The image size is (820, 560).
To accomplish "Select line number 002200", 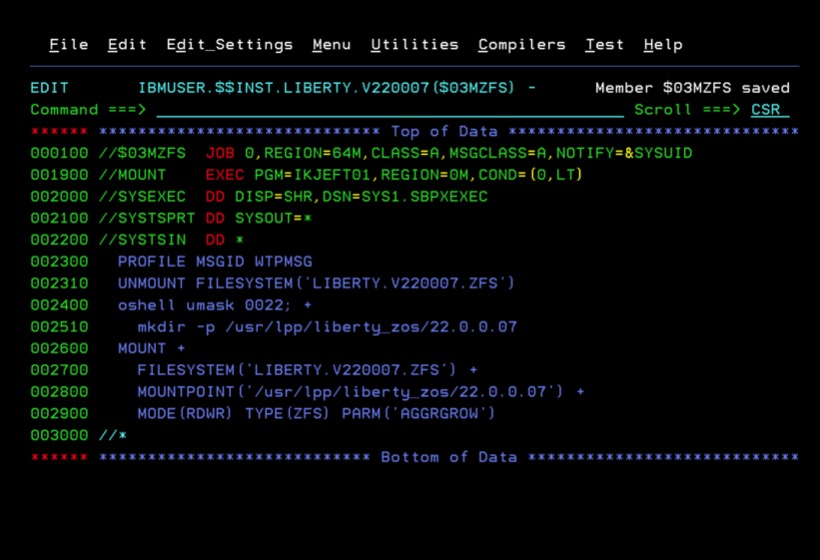I will [x=59, y=240].
